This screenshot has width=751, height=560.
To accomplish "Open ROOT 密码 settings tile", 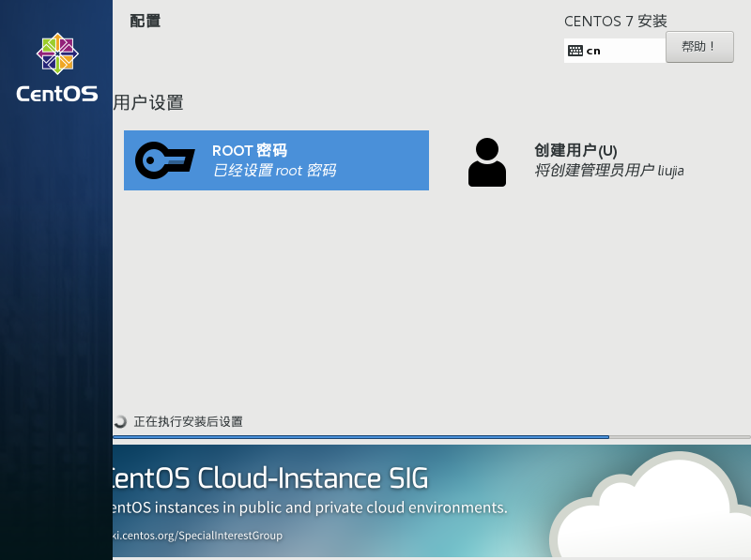I will (276, 160).
